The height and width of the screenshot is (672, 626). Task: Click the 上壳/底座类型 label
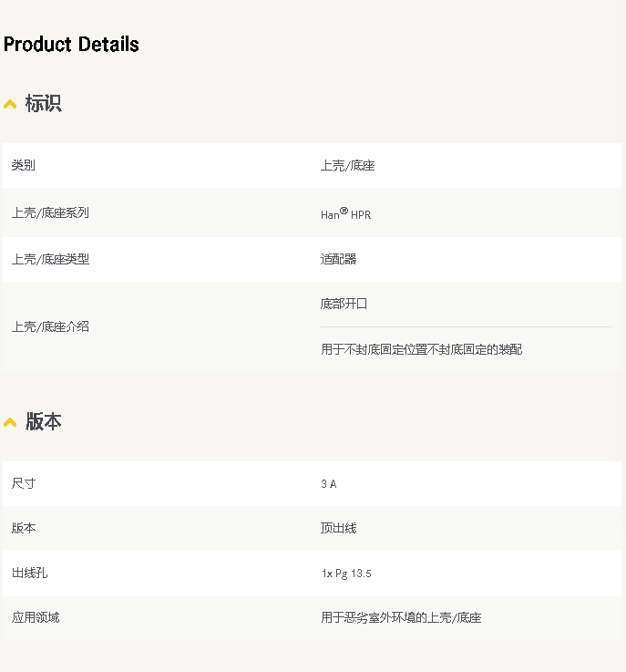click(50, 259)
